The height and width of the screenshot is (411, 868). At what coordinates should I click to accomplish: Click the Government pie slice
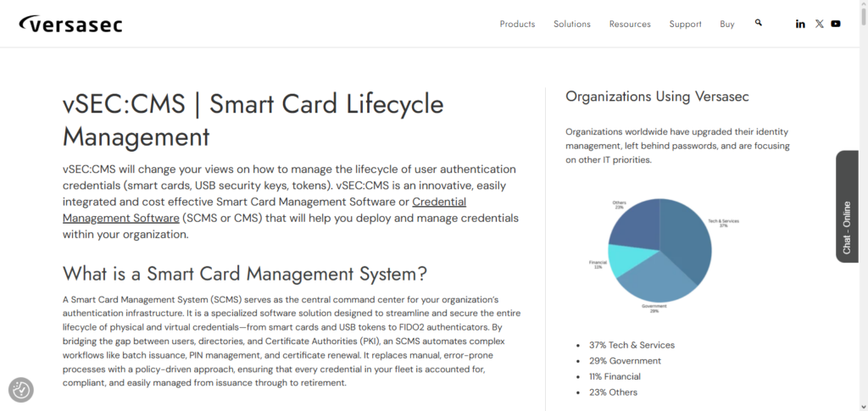tap(659, 276)
